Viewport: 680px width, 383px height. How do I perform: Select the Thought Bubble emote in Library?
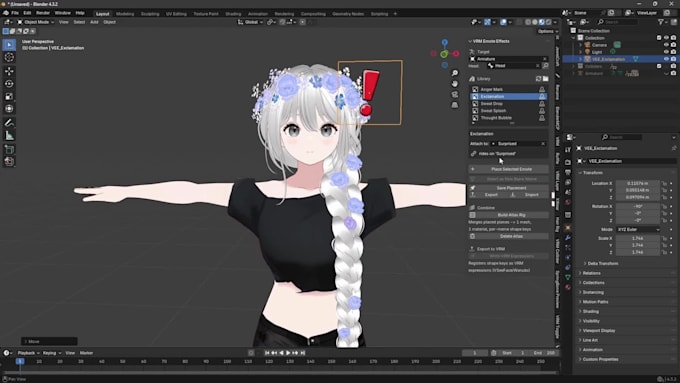tap(508, 118)
